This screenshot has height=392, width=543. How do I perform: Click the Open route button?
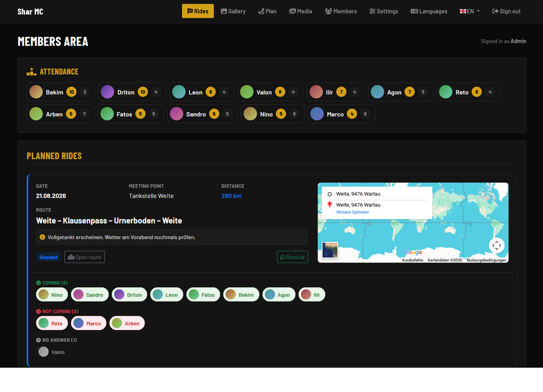pos(84,257)
